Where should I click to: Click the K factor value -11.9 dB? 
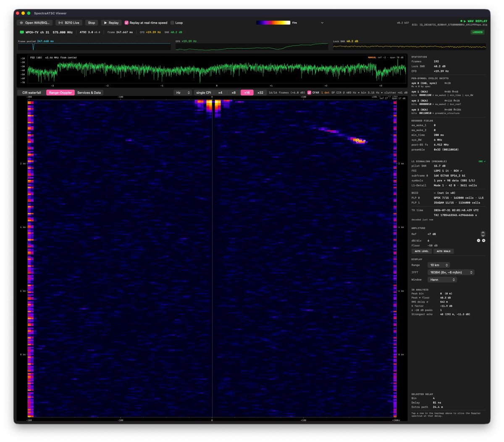(x=446, y=306)
